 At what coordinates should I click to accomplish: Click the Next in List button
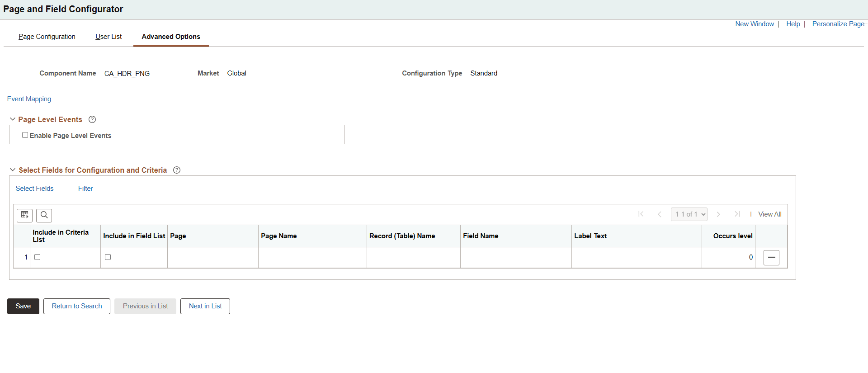pyautogui.click(x=205, y=306)
